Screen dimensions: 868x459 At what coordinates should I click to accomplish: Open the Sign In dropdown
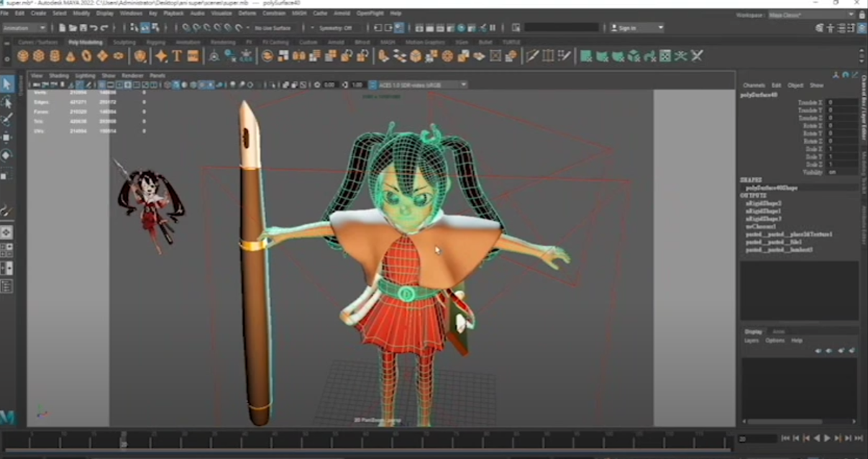636,28
